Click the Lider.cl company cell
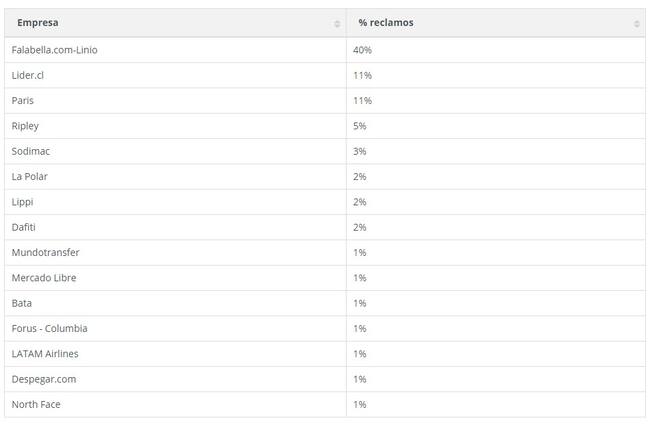 pyautogui.click(x=30, y=75)
